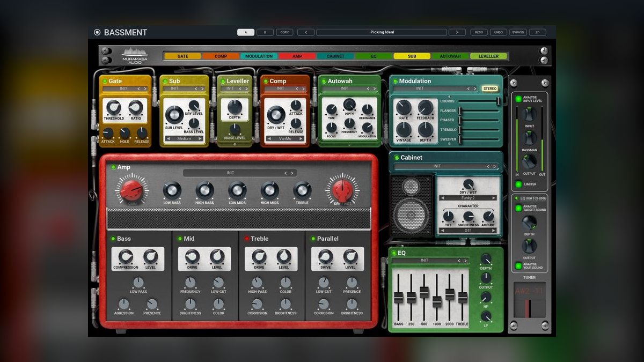Click the Amp Treble knob
Viewport: 644px width, 362px height.
302,190
